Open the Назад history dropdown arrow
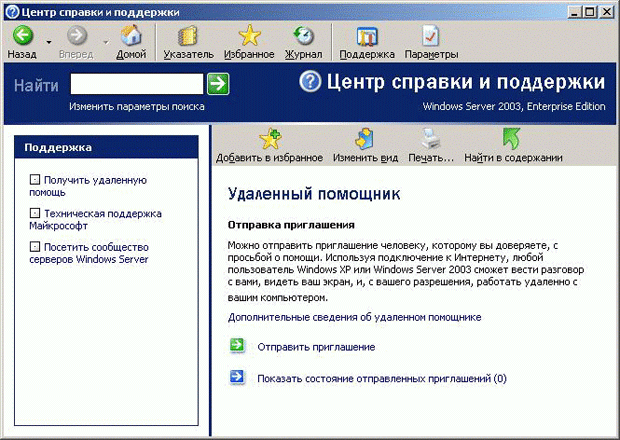Viewport: 620px width, 440px height. click(x=49, y=42)
